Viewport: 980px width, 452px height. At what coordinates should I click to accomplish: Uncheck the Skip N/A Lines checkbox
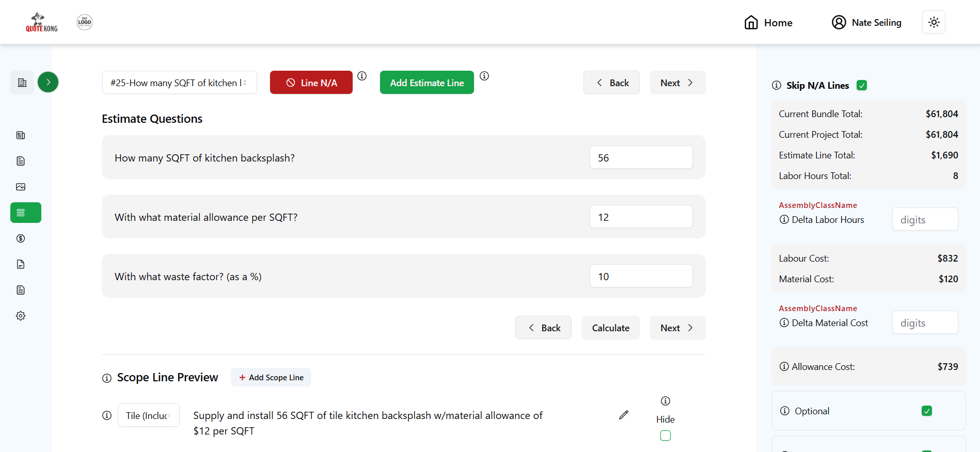pos(862,85)
